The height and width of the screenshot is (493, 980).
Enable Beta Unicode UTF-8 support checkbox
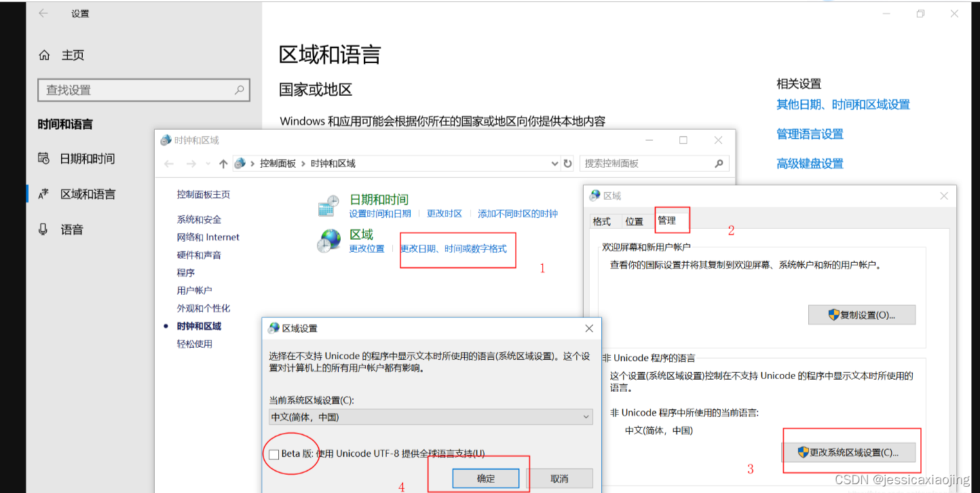tap(274, 454)
